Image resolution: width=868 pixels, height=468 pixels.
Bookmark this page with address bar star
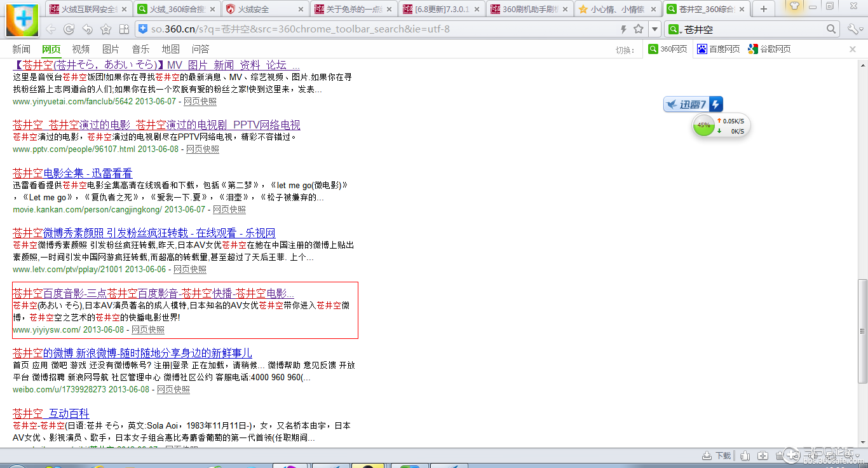coord(638,29)
